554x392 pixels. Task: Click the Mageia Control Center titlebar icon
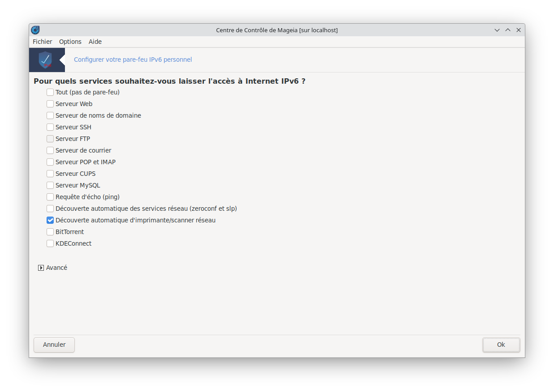(35, 30)
